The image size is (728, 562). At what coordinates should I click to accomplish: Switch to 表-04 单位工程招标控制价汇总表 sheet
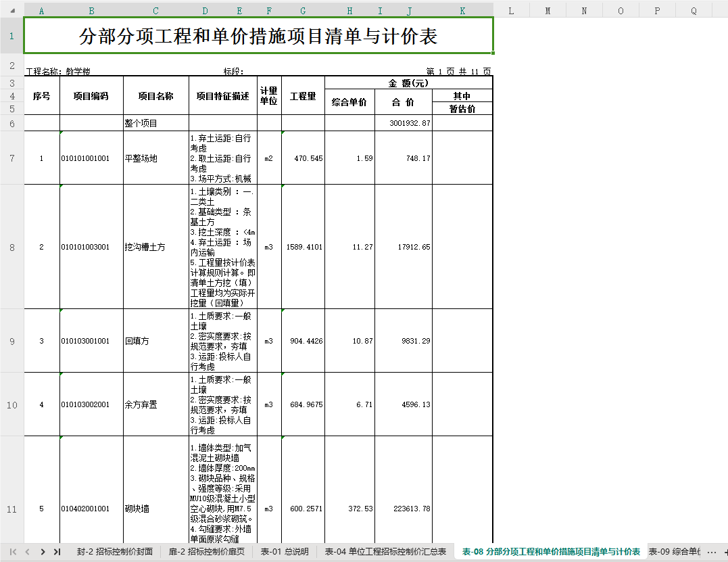click(x=385, y=552)
